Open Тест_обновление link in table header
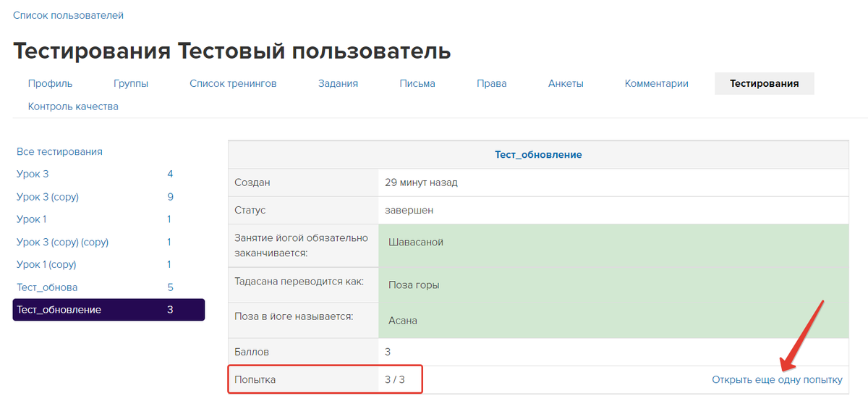 (538, 155)
